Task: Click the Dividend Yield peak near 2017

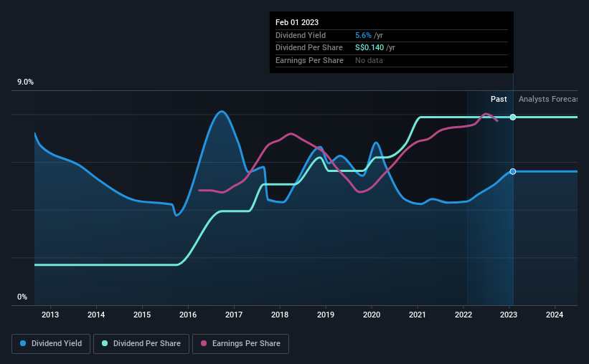Action: [x=222, y=111]
